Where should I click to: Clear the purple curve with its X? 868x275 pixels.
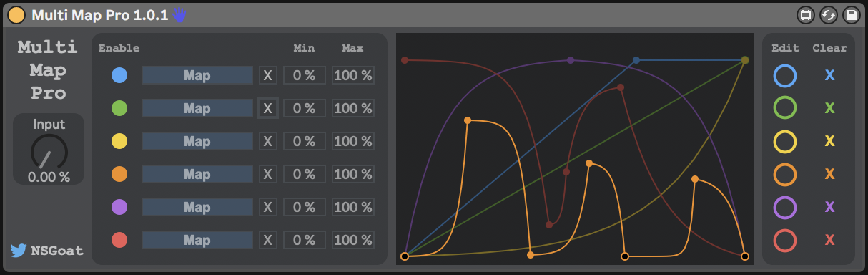coord(829,207)
